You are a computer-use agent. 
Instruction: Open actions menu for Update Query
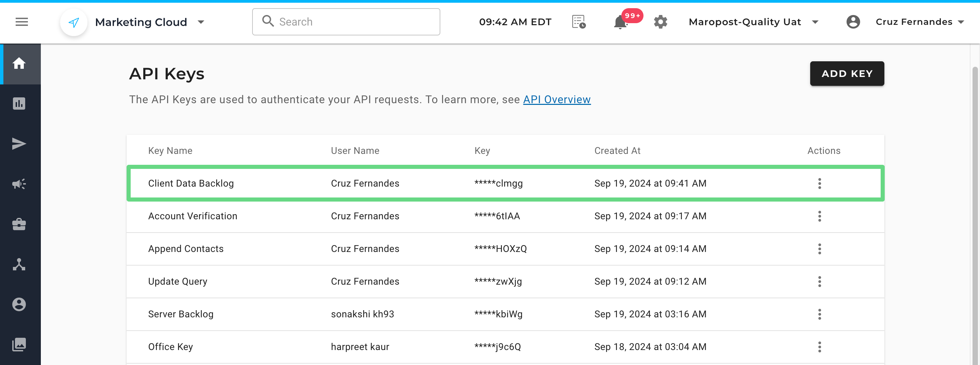[x=819, y=282]
